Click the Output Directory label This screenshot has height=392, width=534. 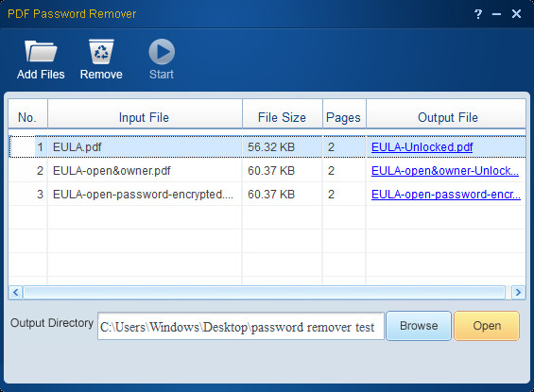(x=52, y=323)
